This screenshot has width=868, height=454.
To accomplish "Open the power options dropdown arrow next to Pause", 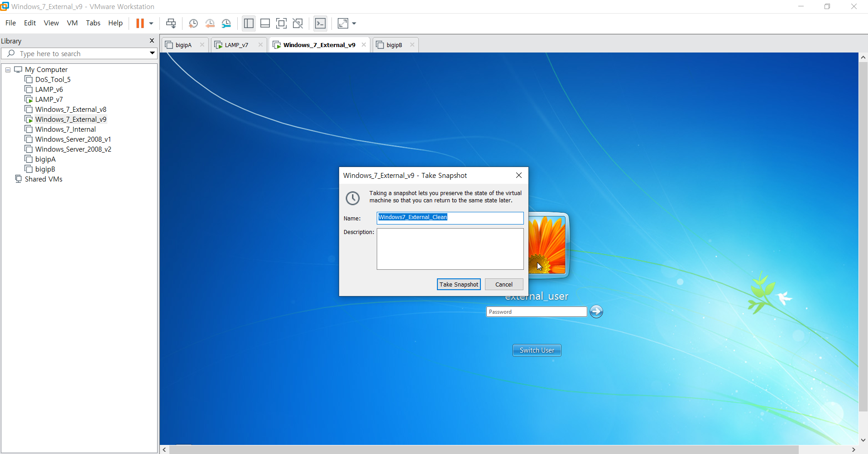I will click(x=151, y=23).
